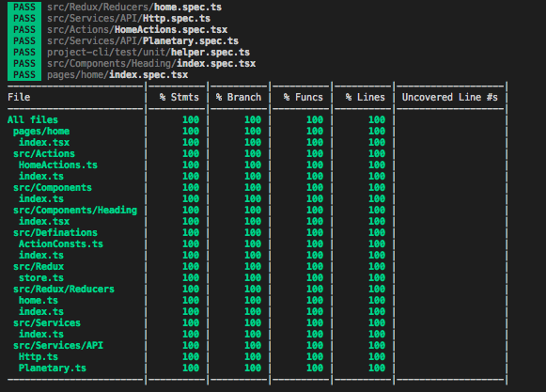The image size is (546, 392).
Task: Open the pages/home/index.spec.tsx path
Action: (x=117, y=74)
